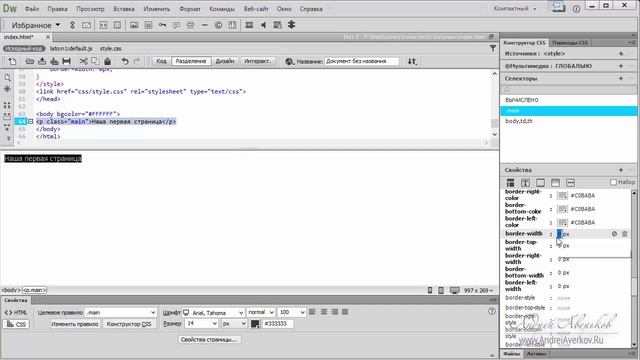Viewport: 640px width, 360px height.
Task: Switch Properties inspector to HTML mode
Action: click(16, 313)
